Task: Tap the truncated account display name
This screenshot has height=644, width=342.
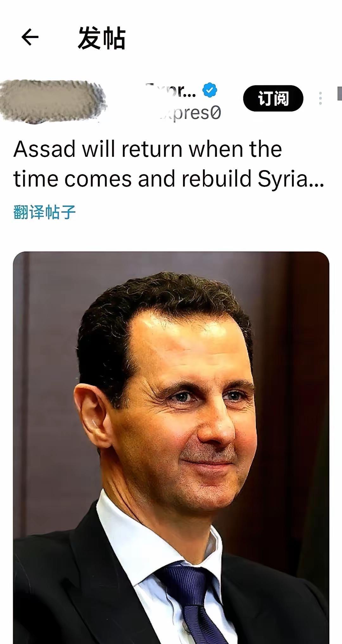Action: (171, 91)
